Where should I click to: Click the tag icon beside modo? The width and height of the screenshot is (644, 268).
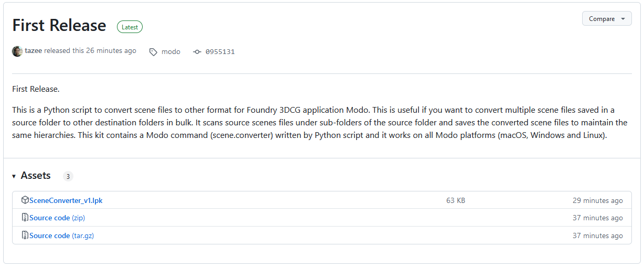153,52
